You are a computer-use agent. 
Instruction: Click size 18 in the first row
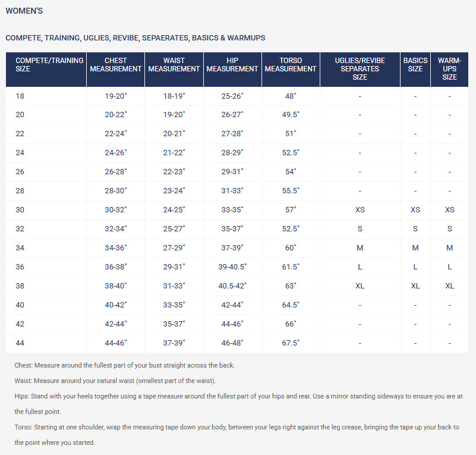point(20,96)
